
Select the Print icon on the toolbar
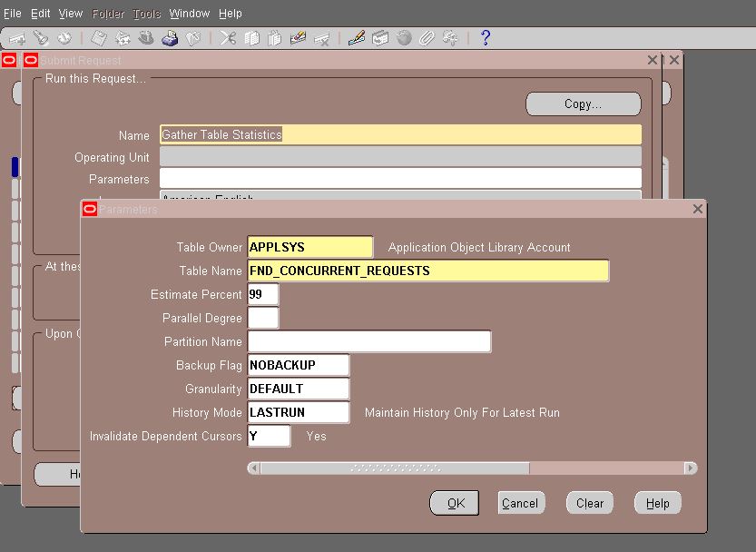pos(169,38)
